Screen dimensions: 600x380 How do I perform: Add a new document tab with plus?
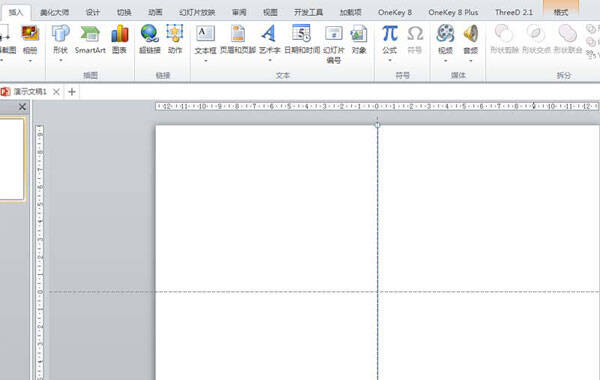click(72, 92)
